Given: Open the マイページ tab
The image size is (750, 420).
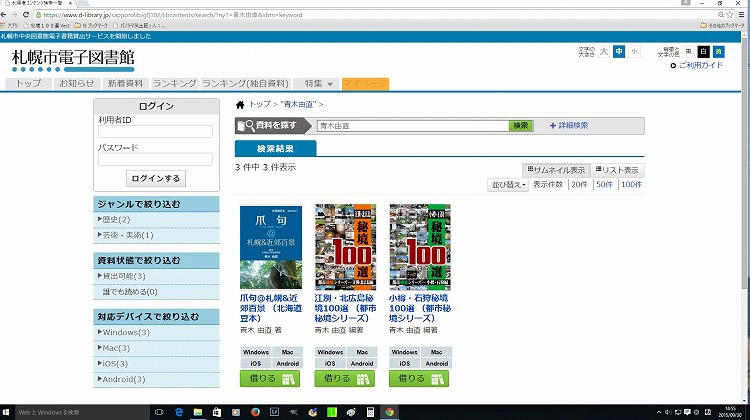Looking at the screenshot, I should [x=365, y=84].
